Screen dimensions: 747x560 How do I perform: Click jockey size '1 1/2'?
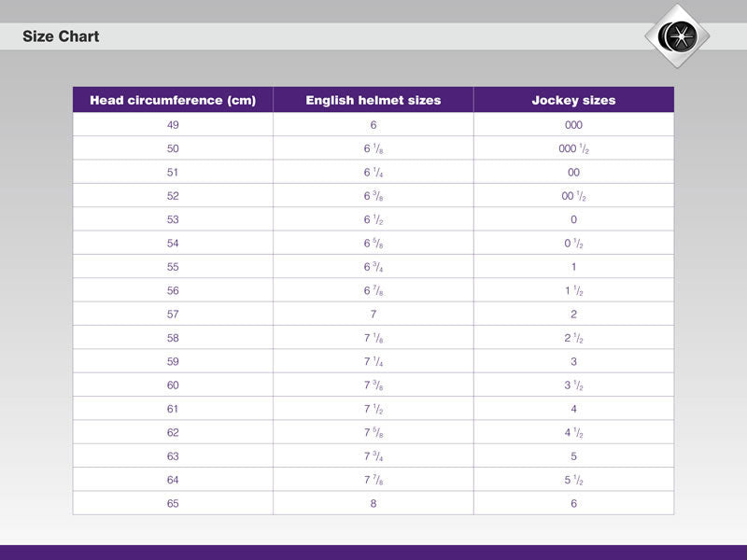coord(573,290)
